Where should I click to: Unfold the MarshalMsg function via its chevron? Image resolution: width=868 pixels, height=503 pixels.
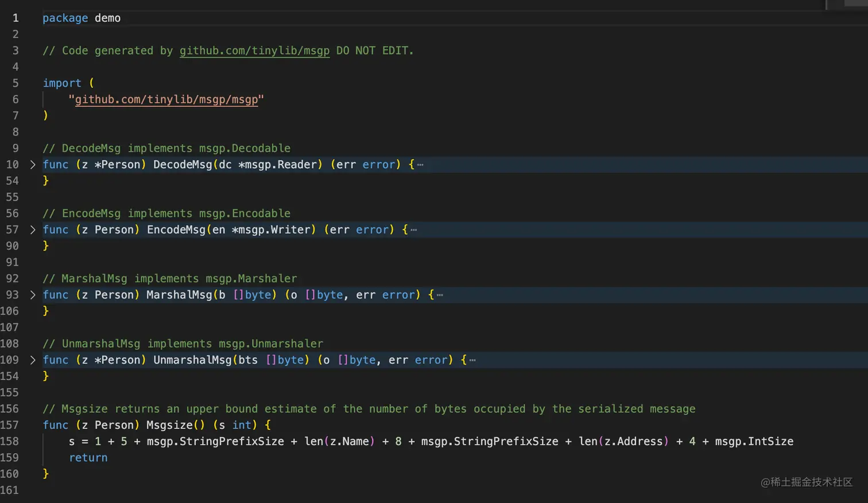click(33, 295)
